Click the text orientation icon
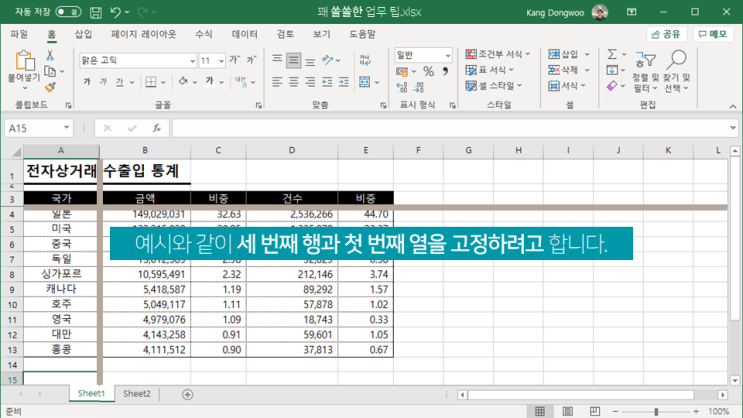 coord(327,60)
